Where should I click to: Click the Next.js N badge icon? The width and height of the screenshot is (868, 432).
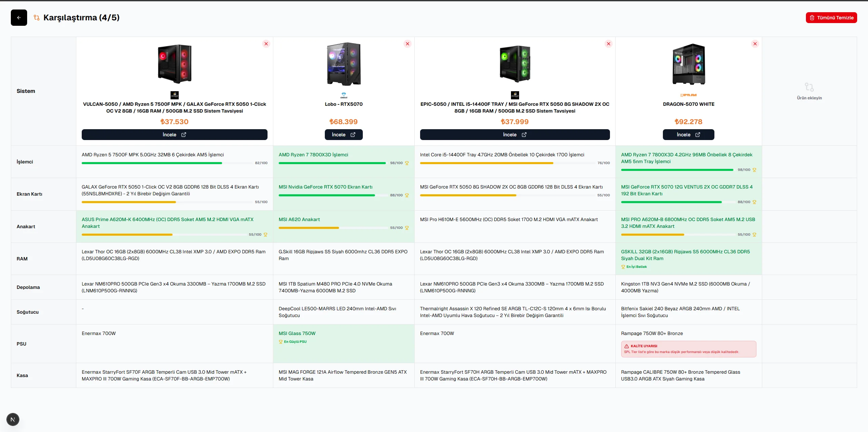tap(13, 419)
